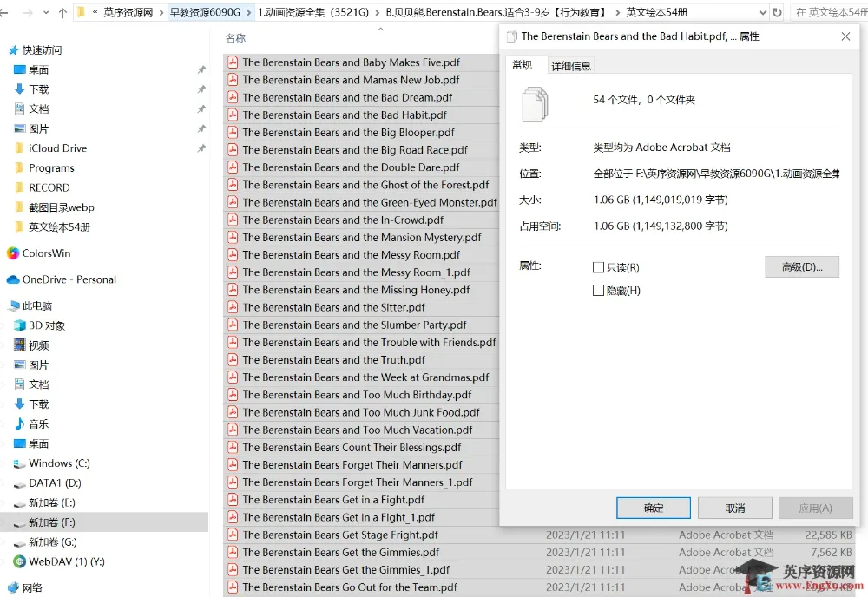Click PDF icon of Mamas New Job file
Screen dimensions: 868x597
233,80
